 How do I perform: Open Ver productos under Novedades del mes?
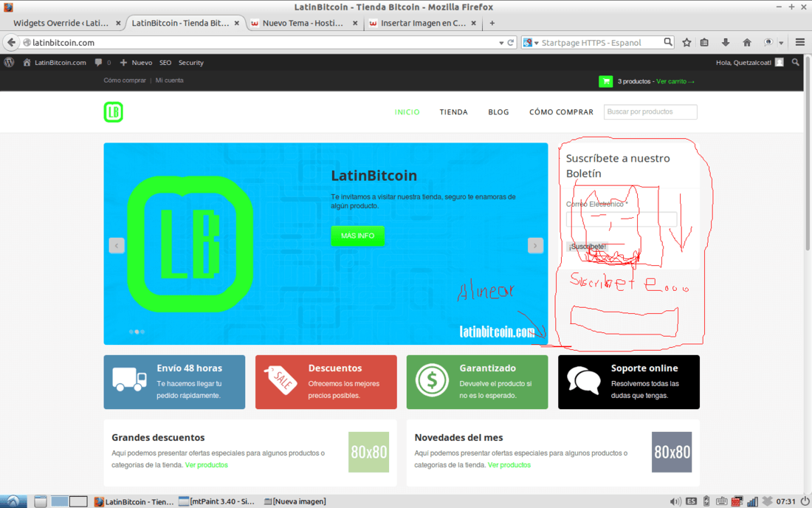click(509, 465)
